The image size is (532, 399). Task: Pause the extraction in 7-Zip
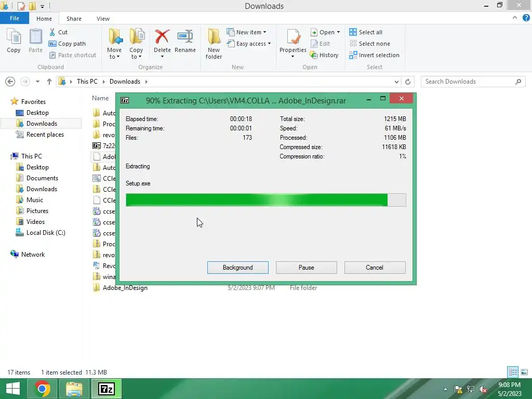(307, 268)
